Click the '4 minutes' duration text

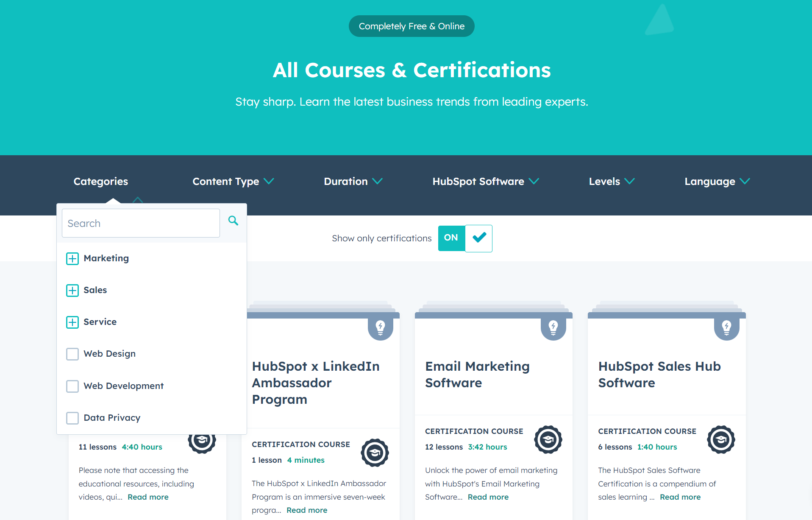tap(306, 460)
